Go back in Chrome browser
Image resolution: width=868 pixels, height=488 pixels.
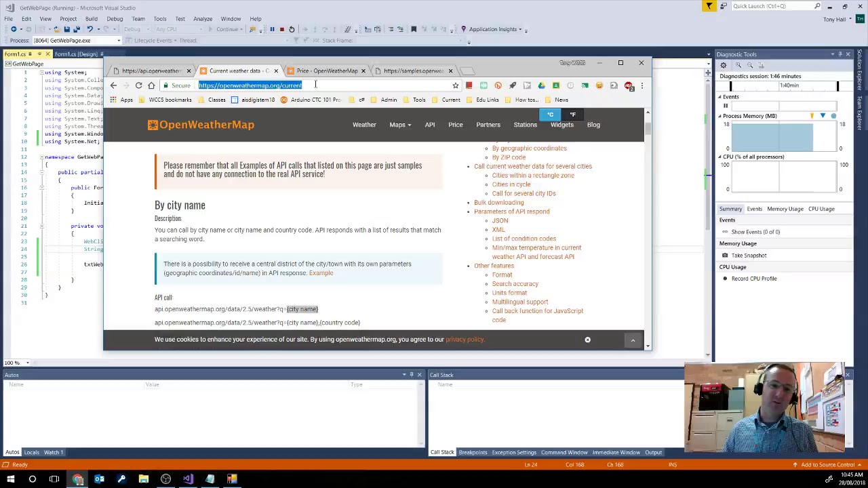point(113,85)
